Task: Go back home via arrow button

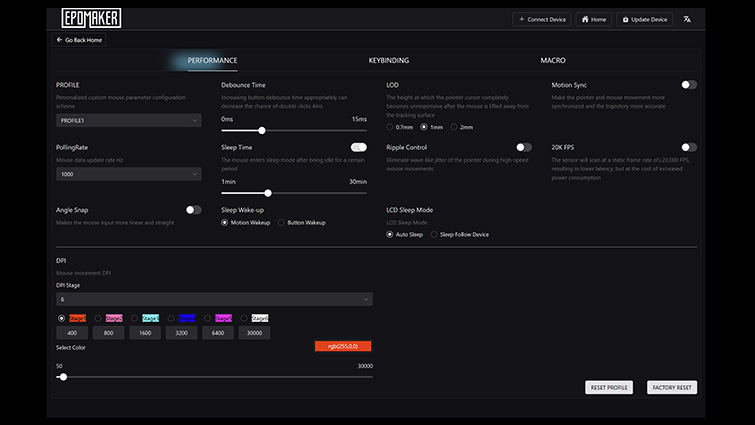Action: (79, 40)
